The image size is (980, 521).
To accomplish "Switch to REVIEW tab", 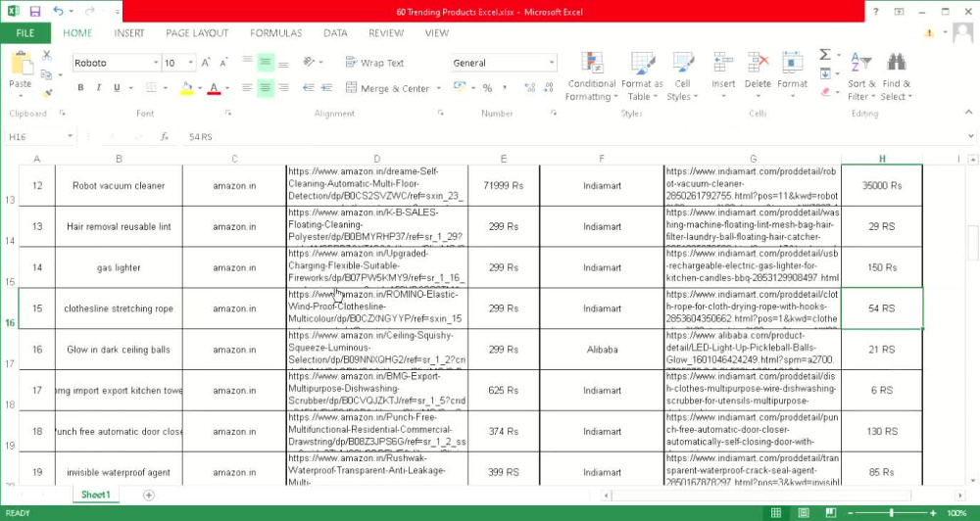I will click(x=385, y=33).
